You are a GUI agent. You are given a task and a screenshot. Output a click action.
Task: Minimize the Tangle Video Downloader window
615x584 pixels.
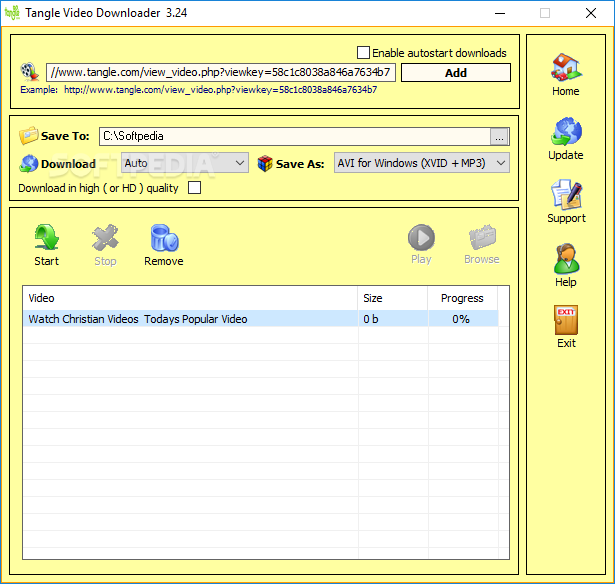point(500,13)
